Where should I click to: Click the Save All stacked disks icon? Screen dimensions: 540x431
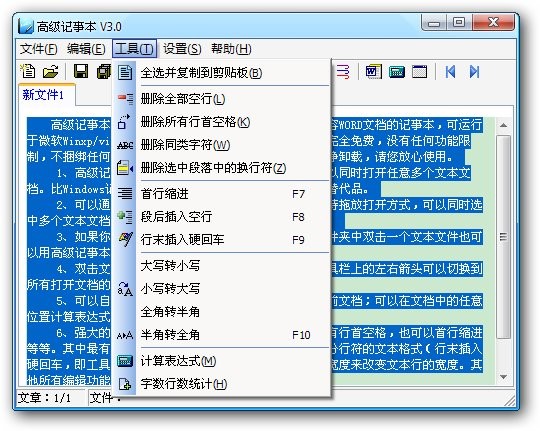click(x=104, y=71)
